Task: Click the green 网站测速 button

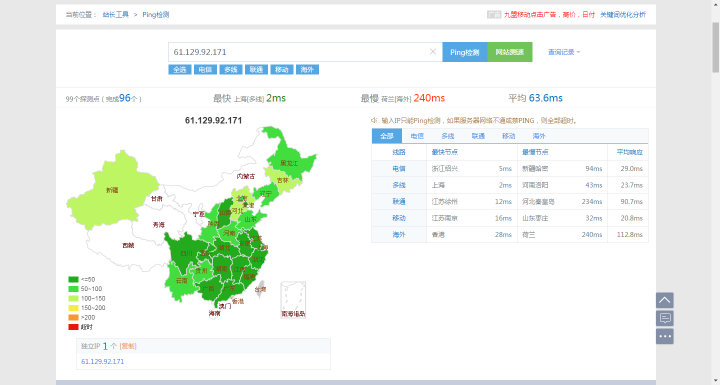Action: pyautogui.click(x=510, y=52)
